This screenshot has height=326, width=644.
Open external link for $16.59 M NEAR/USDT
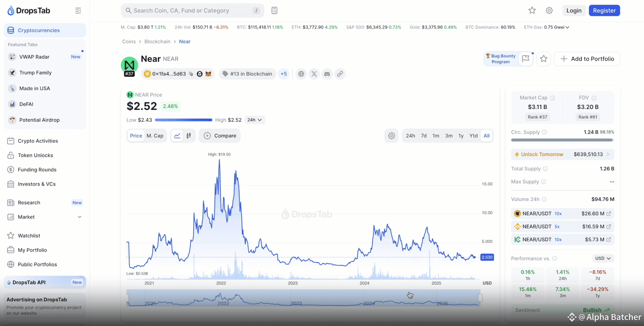point(609,226)
